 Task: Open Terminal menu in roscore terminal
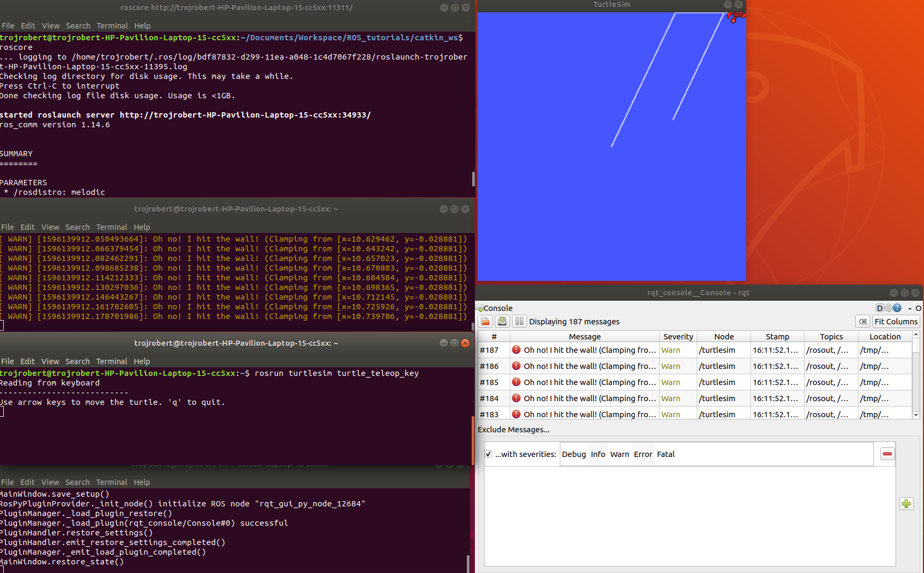point(112,26)
